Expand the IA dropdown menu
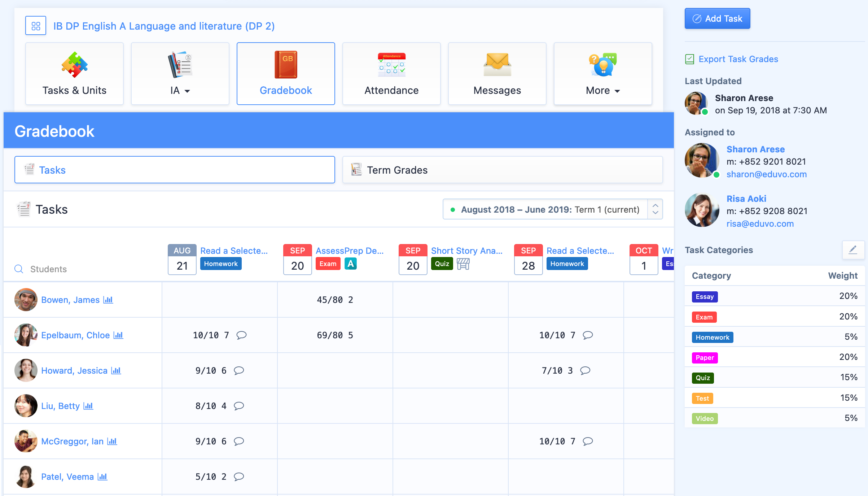Image resolution: width=868 pixels, height=496 pixels. [x=180, y=91]
